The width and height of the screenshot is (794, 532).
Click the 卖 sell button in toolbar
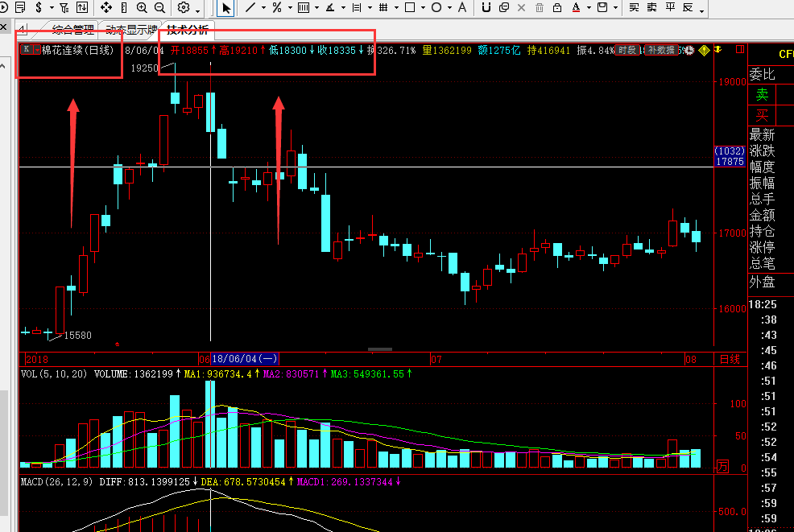[651, 7]
